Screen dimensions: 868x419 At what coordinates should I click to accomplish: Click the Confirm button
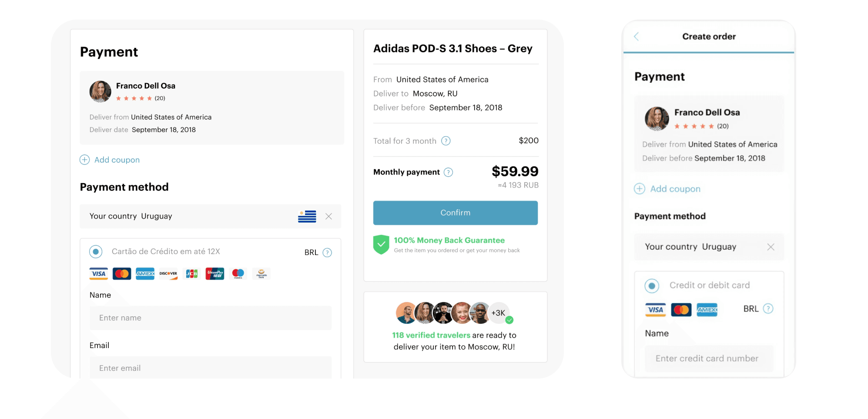coord(456,213)
